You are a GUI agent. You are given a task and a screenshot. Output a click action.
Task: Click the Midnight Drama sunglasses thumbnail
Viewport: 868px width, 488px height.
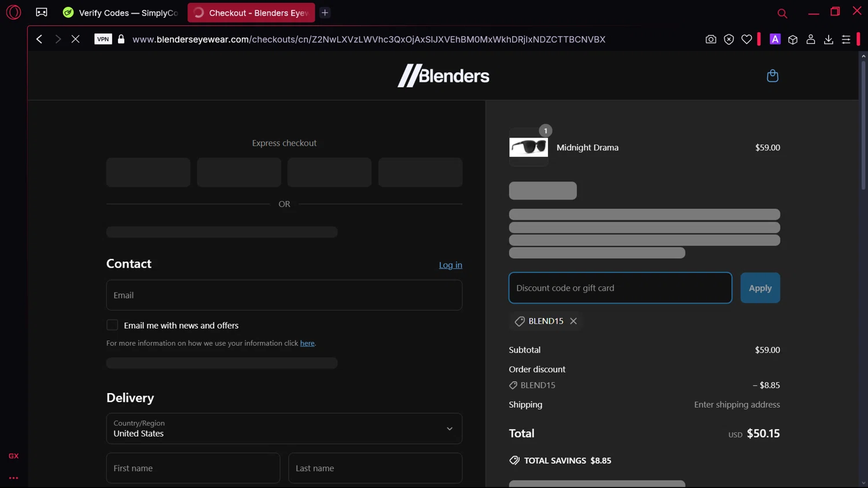tap(528, 147)
